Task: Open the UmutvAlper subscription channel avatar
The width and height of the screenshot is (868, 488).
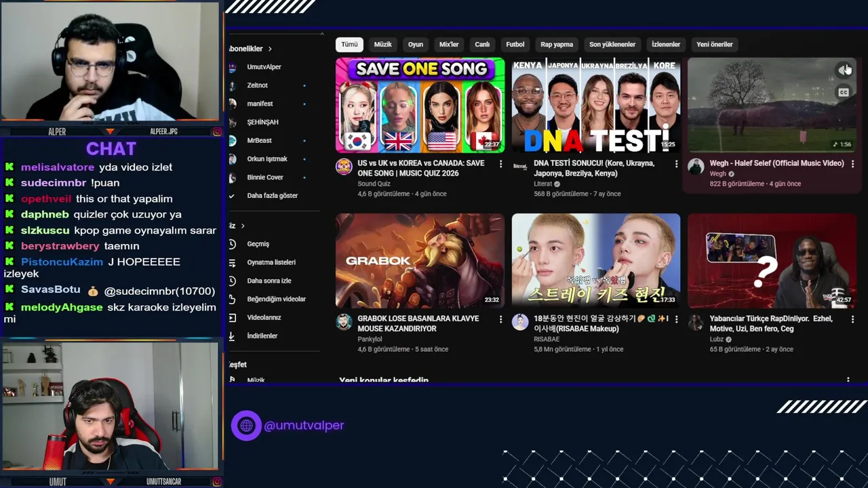Action: pos(233,67)
